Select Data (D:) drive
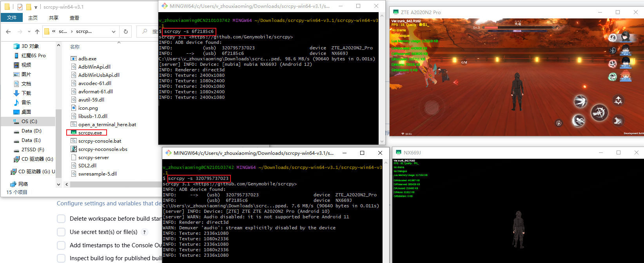This screenshot has height=263, width=644. pos(31,131)
